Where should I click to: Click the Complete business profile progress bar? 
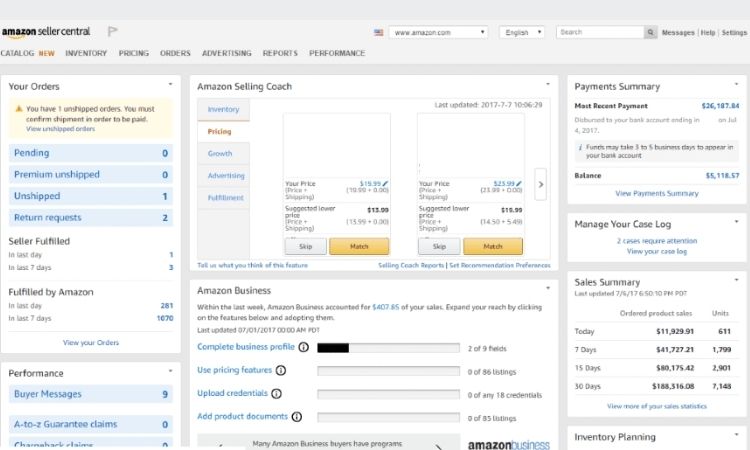[x=388, y=348]
